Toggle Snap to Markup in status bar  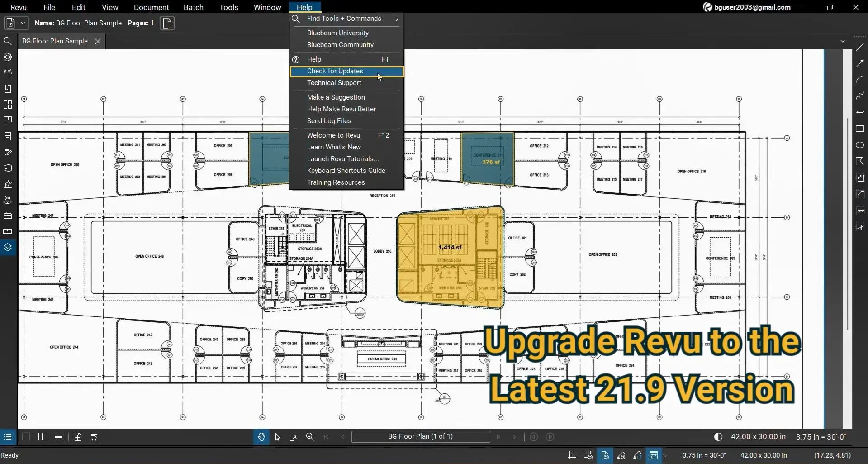(621, 455)
